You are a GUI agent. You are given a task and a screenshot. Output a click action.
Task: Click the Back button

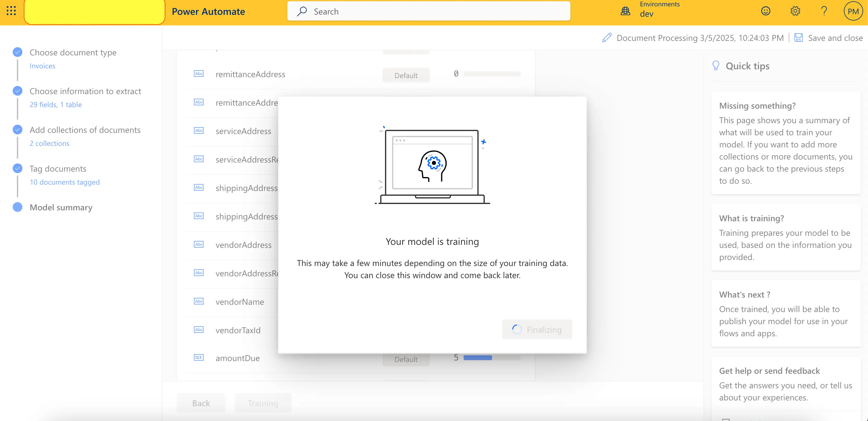pyautogui.click(x=201, y=403)
